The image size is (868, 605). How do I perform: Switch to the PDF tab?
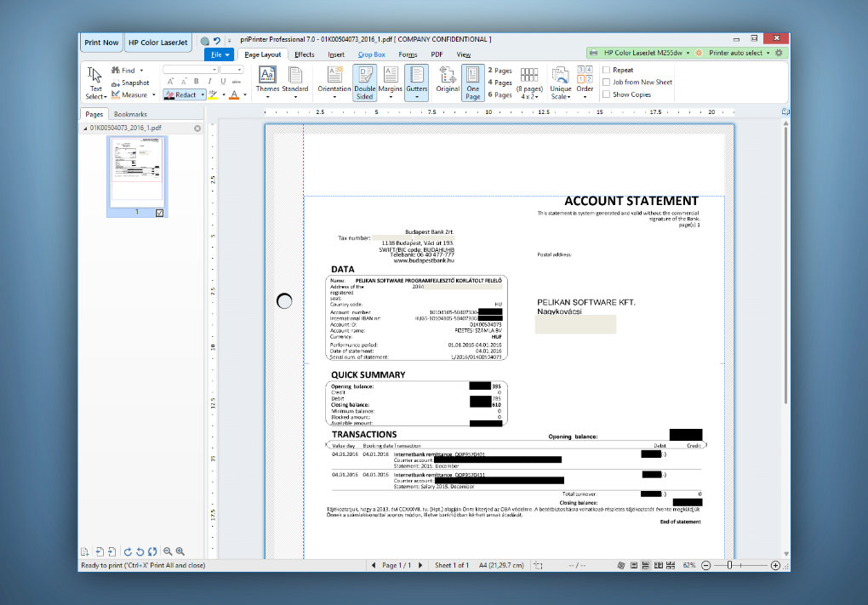(x=437, y=54)
